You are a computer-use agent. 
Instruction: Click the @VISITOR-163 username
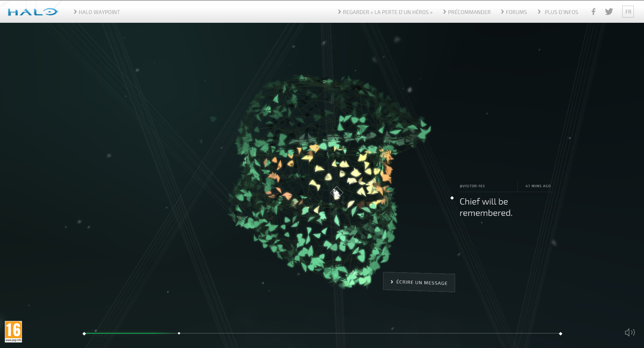click(472, 186)
